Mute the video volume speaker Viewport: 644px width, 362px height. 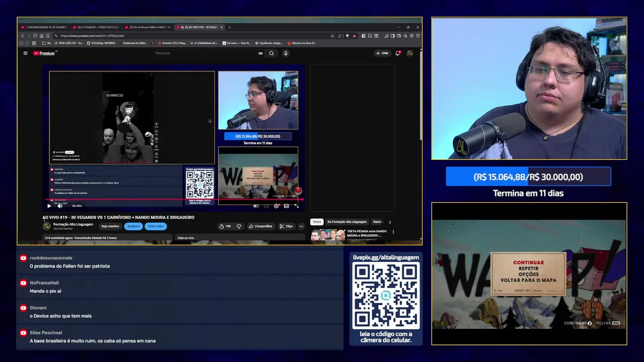[60, 206]
